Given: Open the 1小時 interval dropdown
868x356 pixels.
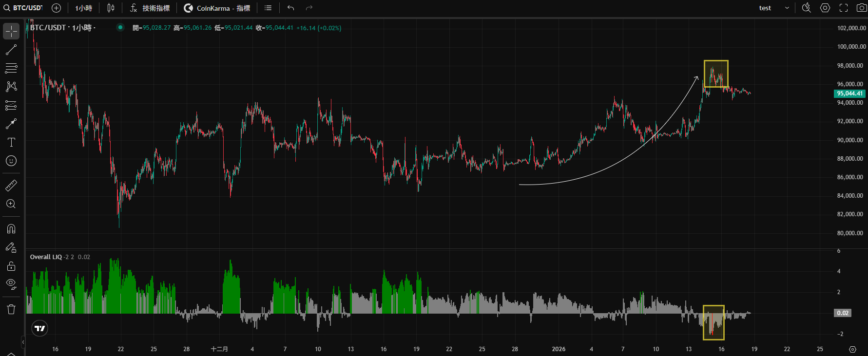Looking at the screenshot, I should [x=83, y=8].
